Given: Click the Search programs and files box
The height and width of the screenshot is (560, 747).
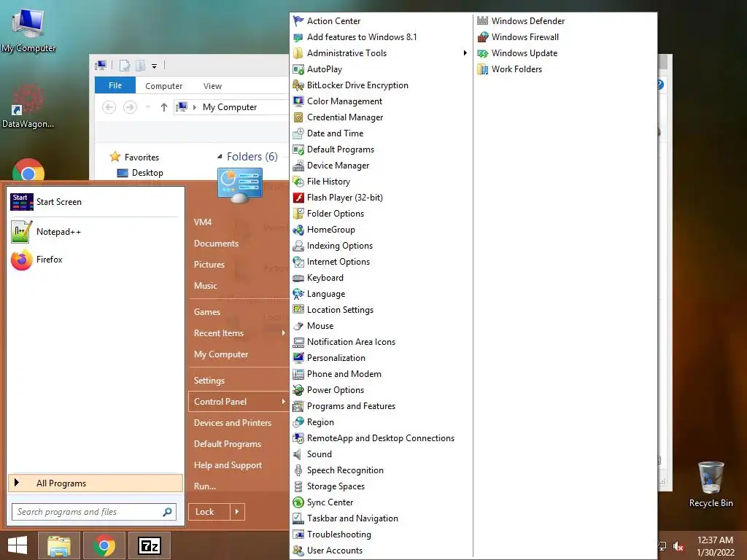Looking at the screenshot, I should point(94,512).
